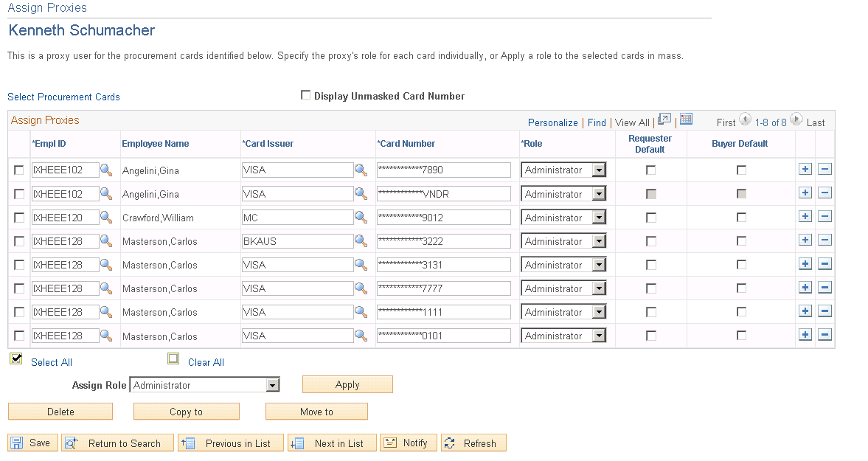Check Requester Default for card ending 3222

pos(650,240)
